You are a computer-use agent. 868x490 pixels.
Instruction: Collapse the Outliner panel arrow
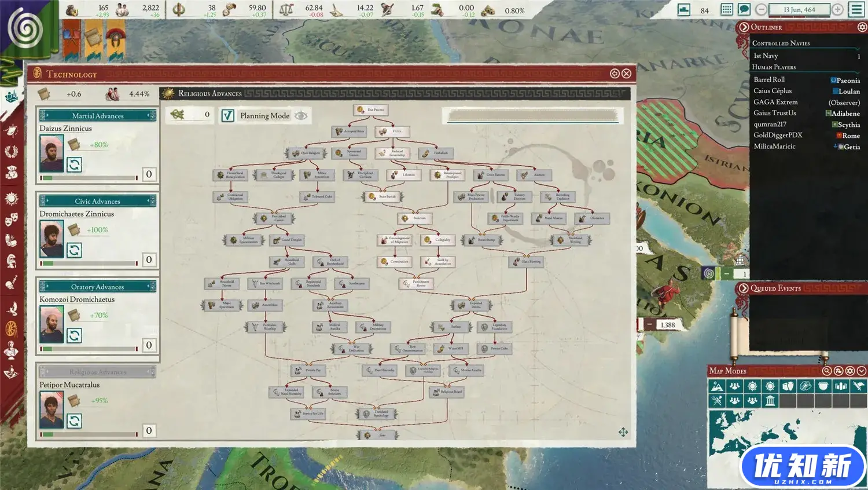(x=744, y=27)
